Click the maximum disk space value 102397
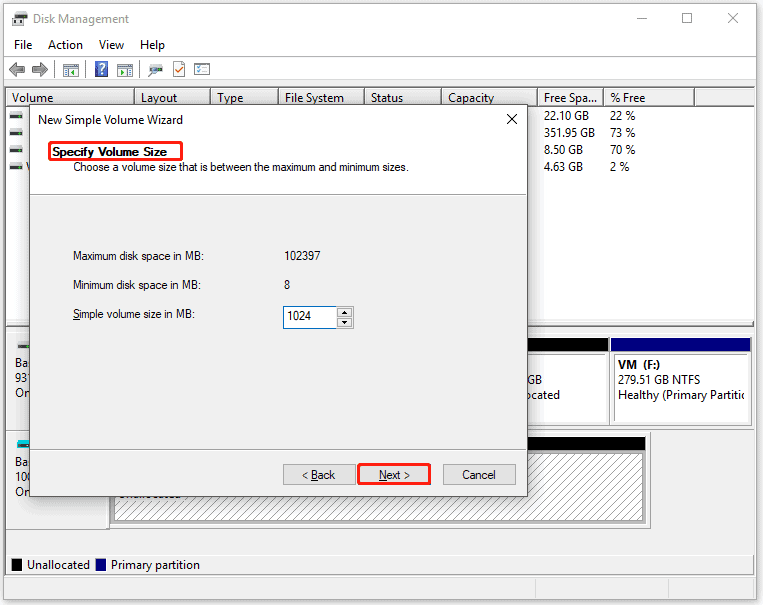The height and width of the screenshot is (605, 763). tap(302, 256)
